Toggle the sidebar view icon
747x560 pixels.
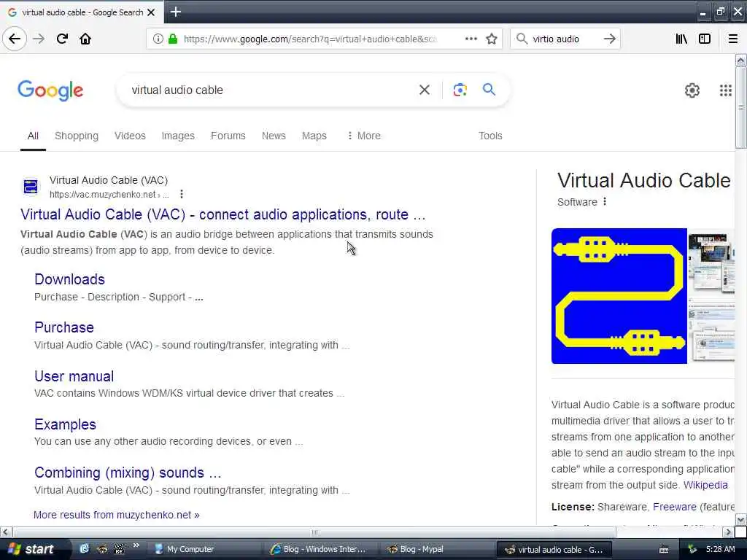(x=705, y=39)
